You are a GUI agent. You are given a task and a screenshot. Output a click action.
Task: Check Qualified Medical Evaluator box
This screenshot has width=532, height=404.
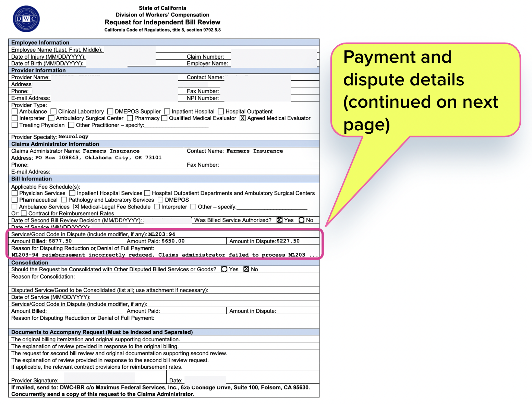(164, 118)
